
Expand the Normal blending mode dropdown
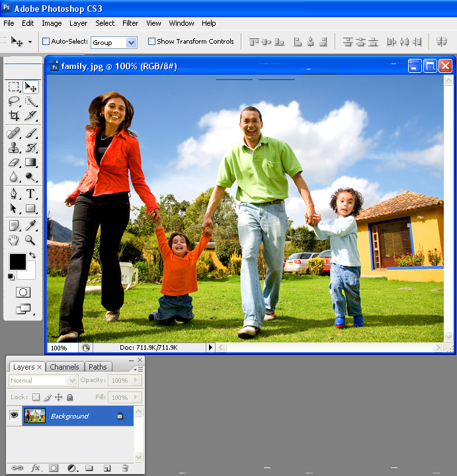coord(72,381)
